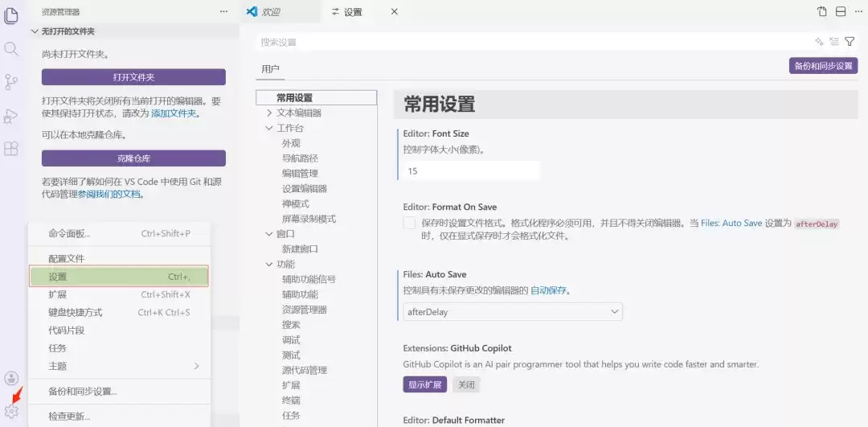
Task: Select 导航路径 in the settings tree
Action: click(x=300, y=158)
